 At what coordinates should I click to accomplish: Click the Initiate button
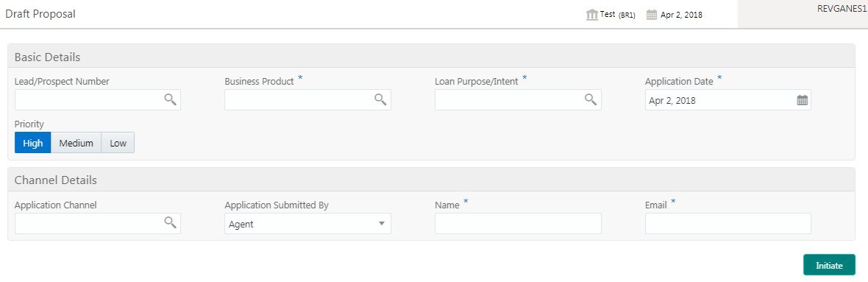point(829,265)
